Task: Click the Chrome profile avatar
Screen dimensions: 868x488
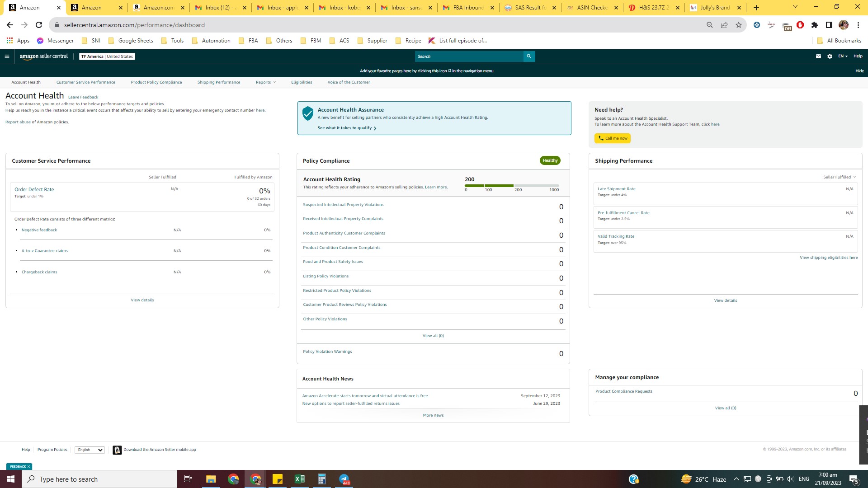Action: 844,25
